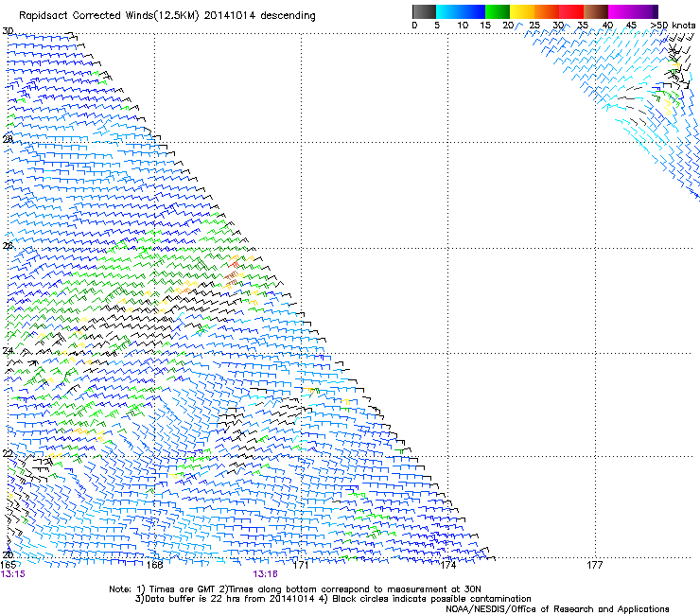The image size is (700, 615).
Task: Click the longitude label '174'
Action: (447, 565)
